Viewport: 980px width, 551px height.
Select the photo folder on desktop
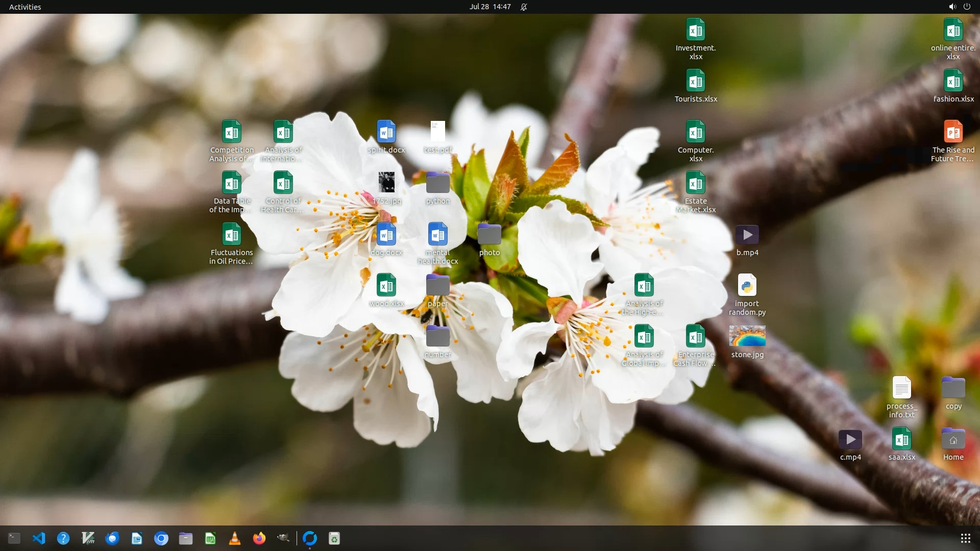pyautogui.click(x=489, y=235)
